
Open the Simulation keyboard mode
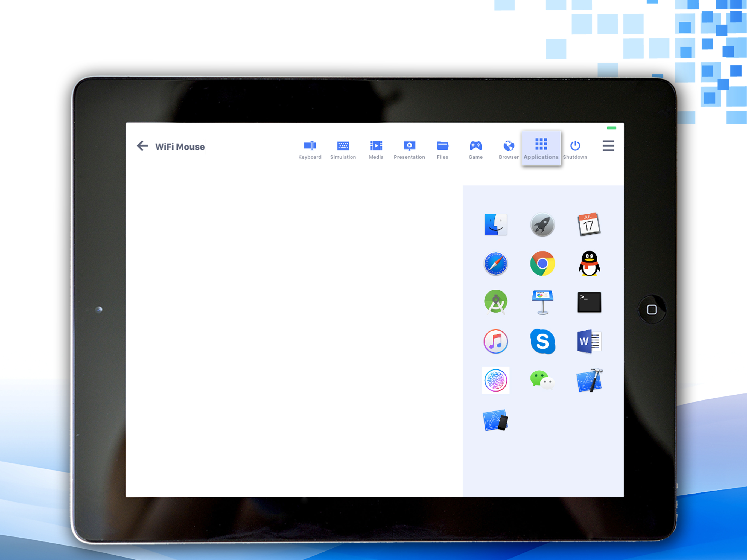[x=343, y=150]
